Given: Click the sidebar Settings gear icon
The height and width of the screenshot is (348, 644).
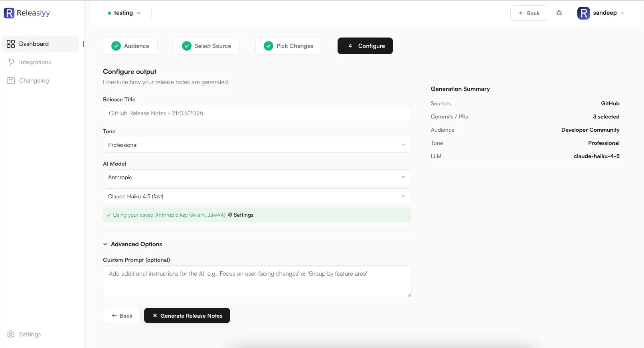Looking at the screenshot, I should pyautogui.click(x=11, y=334).
